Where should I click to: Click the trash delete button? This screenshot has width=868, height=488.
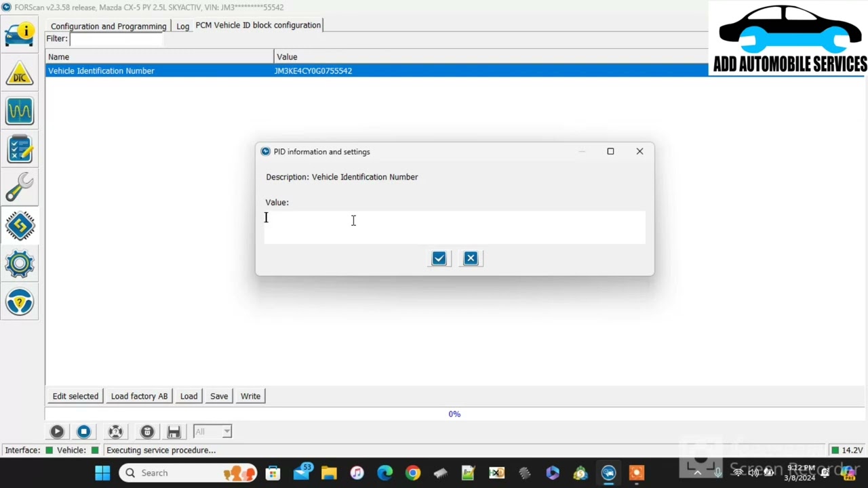[147, 432]
